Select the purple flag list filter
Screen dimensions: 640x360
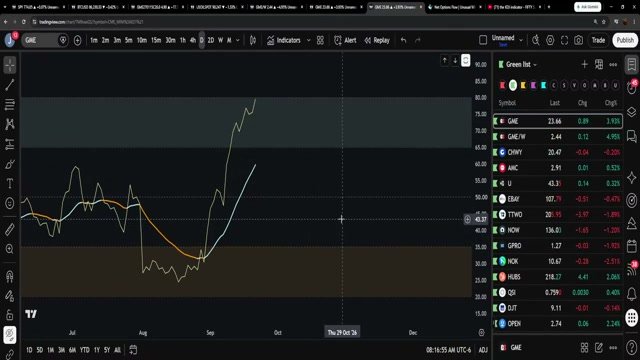point(533,85)
